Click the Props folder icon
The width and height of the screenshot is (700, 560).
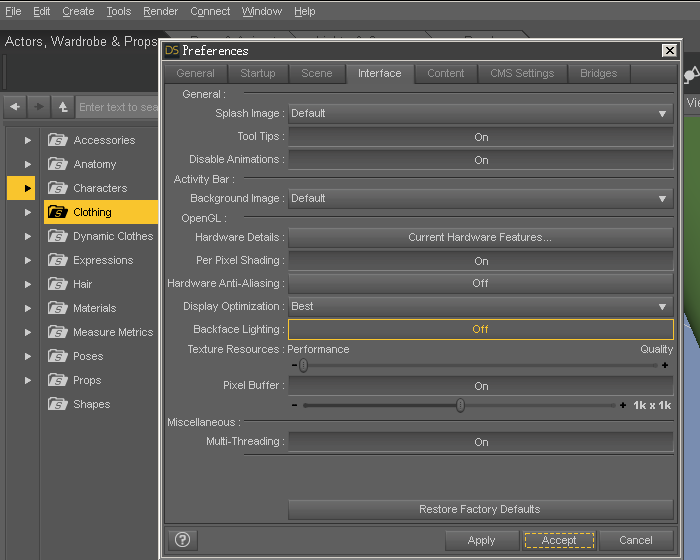[58, 380]
